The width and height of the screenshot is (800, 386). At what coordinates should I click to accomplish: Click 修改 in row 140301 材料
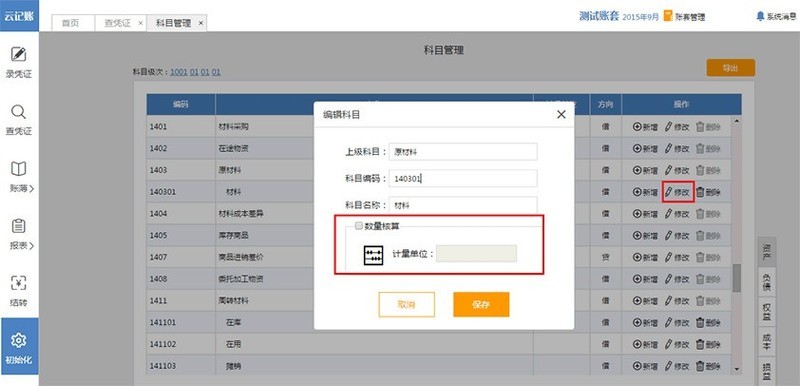(677, 192)
